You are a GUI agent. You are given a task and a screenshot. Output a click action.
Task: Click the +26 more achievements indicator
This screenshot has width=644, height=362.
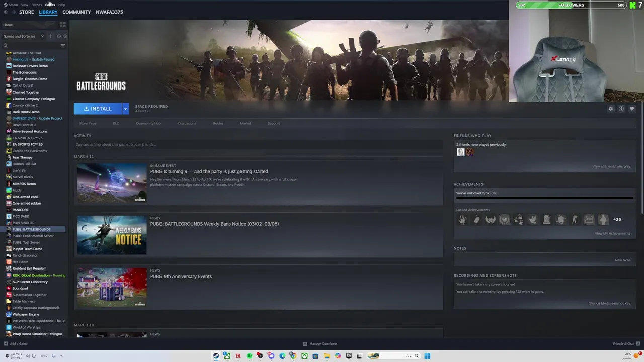617,219
